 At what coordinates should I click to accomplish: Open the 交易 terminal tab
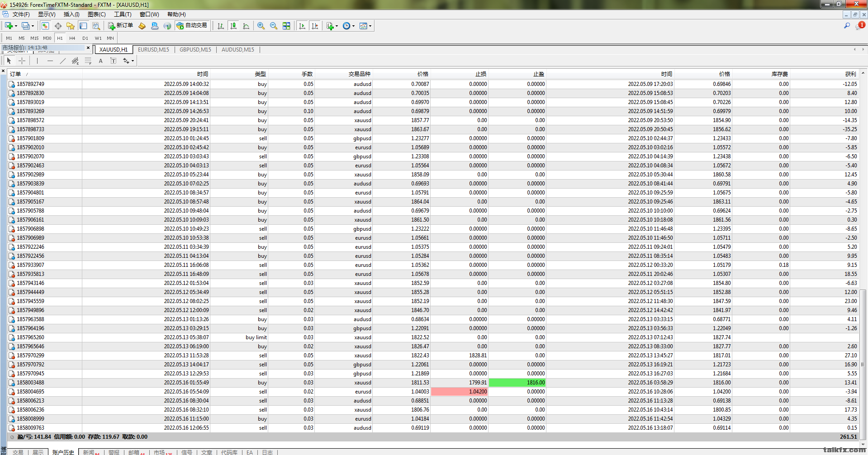(x=18, y=452)
